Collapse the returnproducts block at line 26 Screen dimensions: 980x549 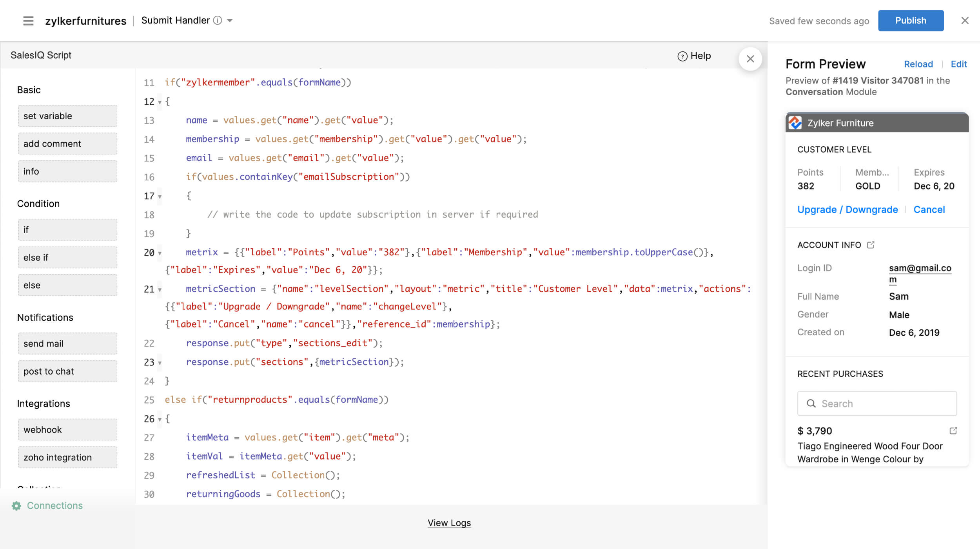click(x=160, y=419)
